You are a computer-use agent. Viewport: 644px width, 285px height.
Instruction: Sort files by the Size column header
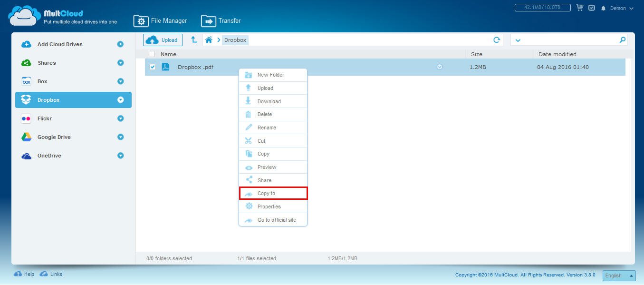point(477,54)
